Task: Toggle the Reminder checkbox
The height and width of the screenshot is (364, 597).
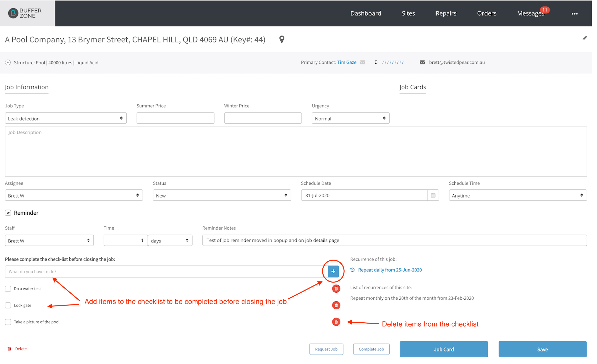Action: pyautogui.click(x=8, y=213)
